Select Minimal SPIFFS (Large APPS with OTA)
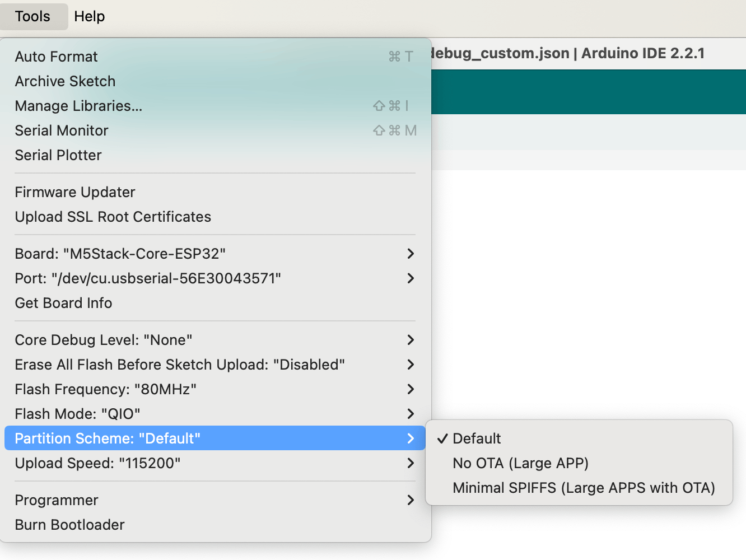This screenshot has height=560, width=746. [x=579, y=488]
